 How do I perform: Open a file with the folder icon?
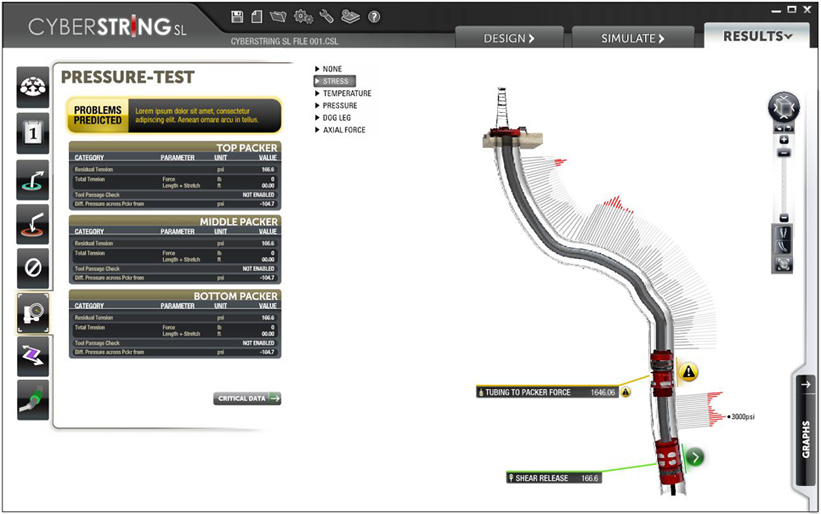pos(278,17)
